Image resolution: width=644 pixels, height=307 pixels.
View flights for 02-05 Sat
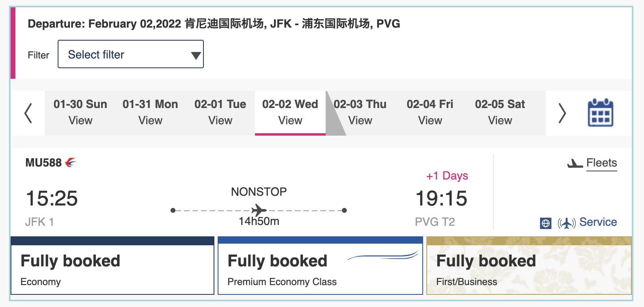500,112
